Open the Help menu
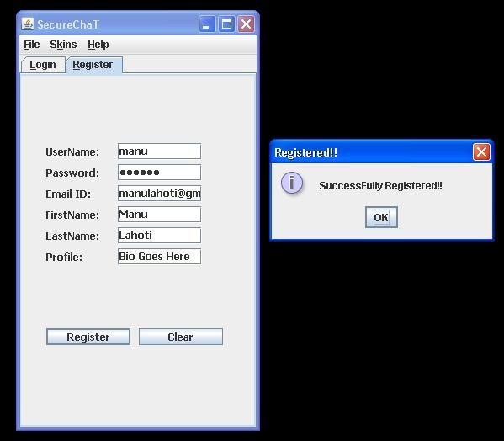Screen dimensions: 504x441 98,45
